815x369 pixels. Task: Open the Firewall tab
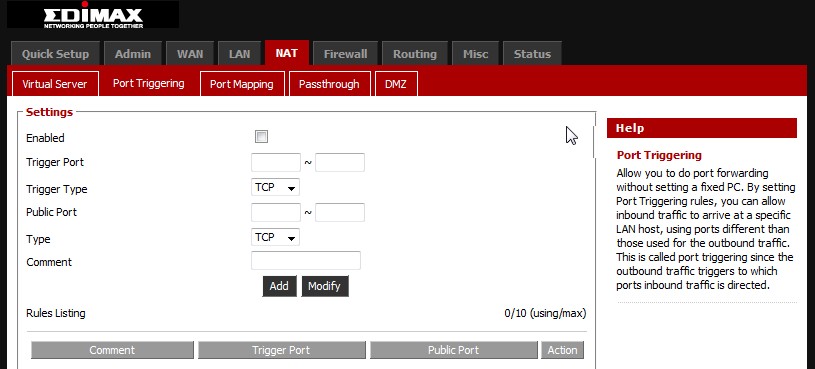345,54
